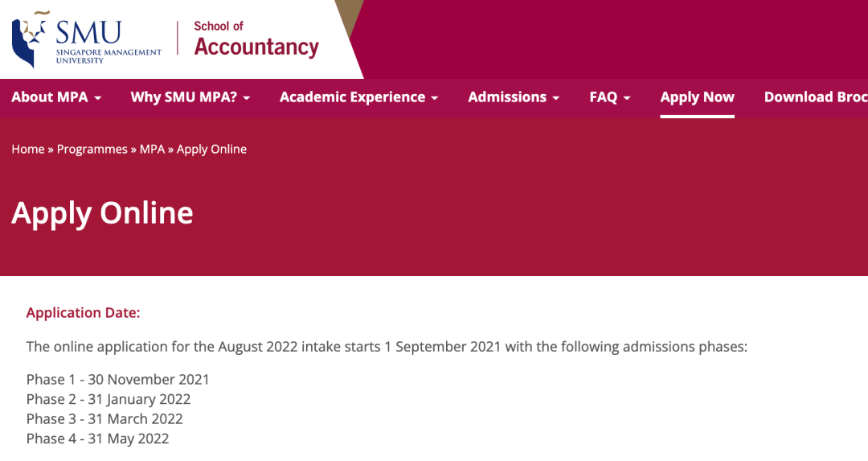Click Apply Online breadcrumb item

pyautogui.click(x=211, y=150)
